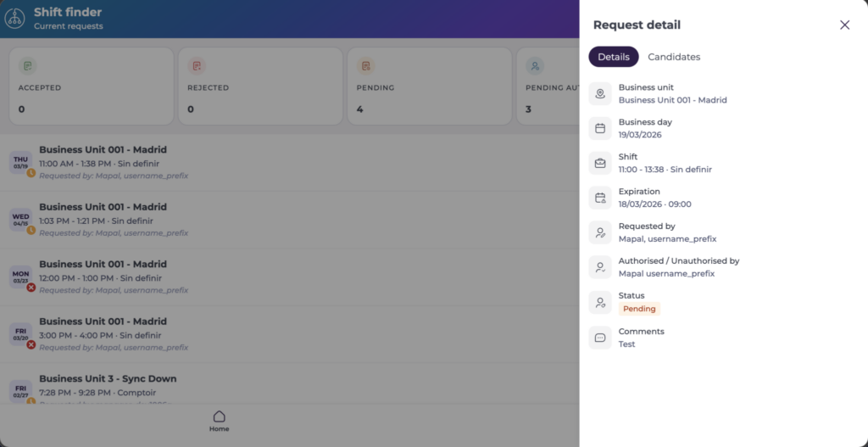Switch to the Candidates tab

[674, 57]
